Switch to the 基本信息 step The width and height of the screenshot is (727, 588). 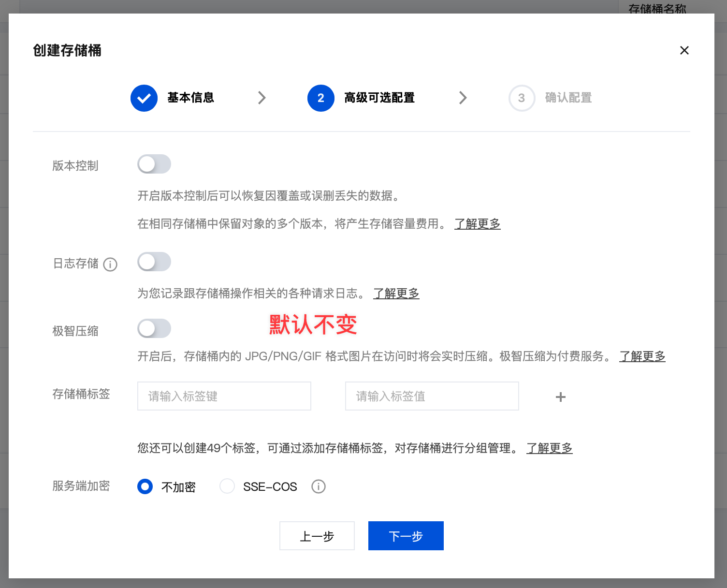coord(190,98)
